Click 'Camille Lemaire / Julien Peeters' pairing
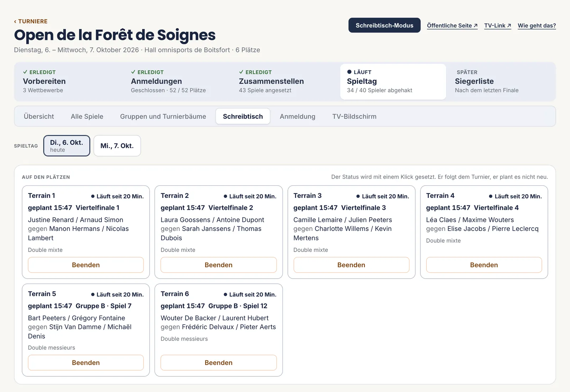This screenshot has width=570, height=392. tap(343, 220)
